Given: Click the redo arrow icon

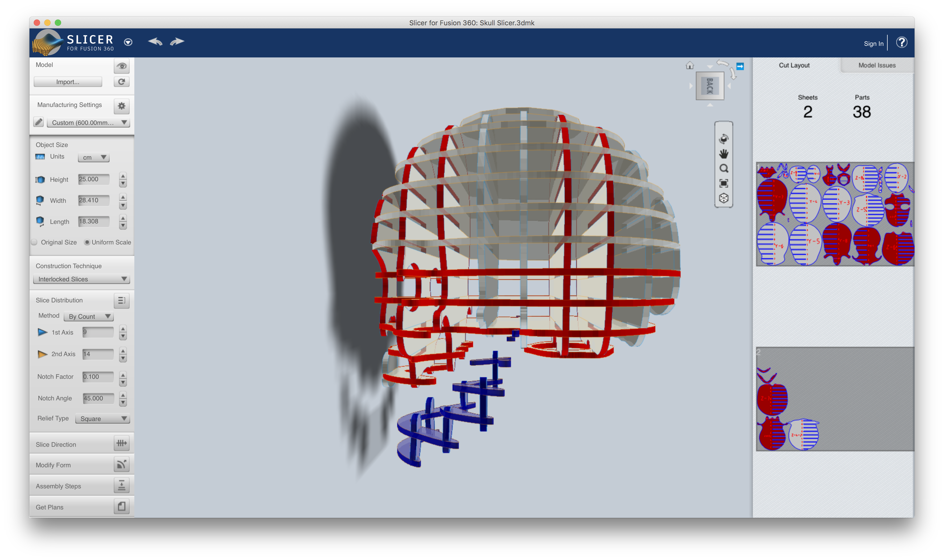Looking at the screenshot, I should coord(177,42).
